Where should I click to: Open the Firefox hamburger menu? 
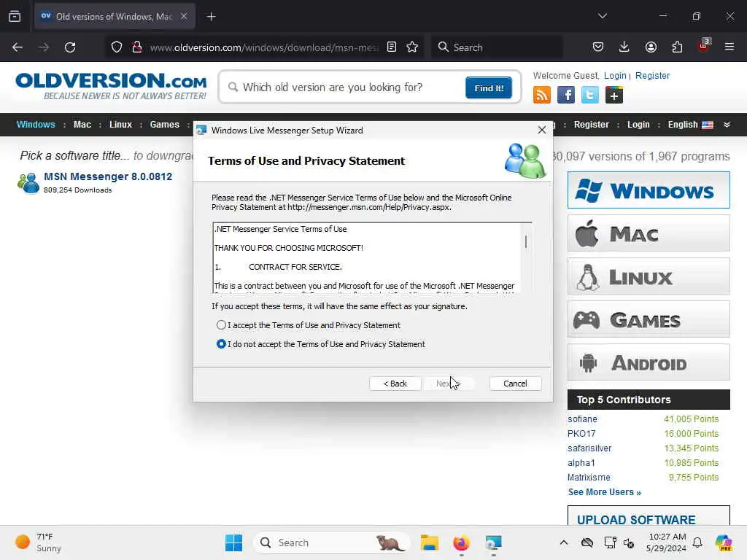coord(729,47)
